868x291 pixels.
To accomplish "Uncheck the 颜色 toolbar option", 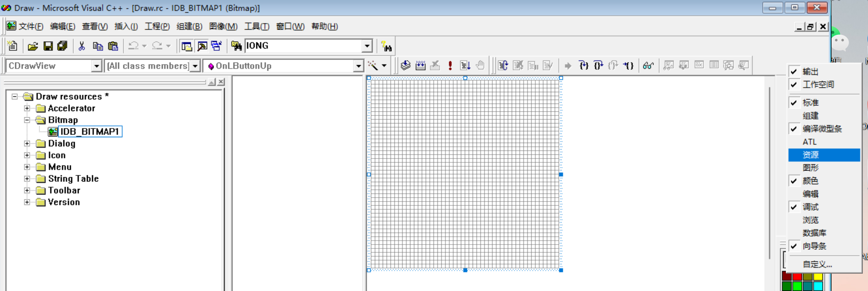I will point(824,181).
